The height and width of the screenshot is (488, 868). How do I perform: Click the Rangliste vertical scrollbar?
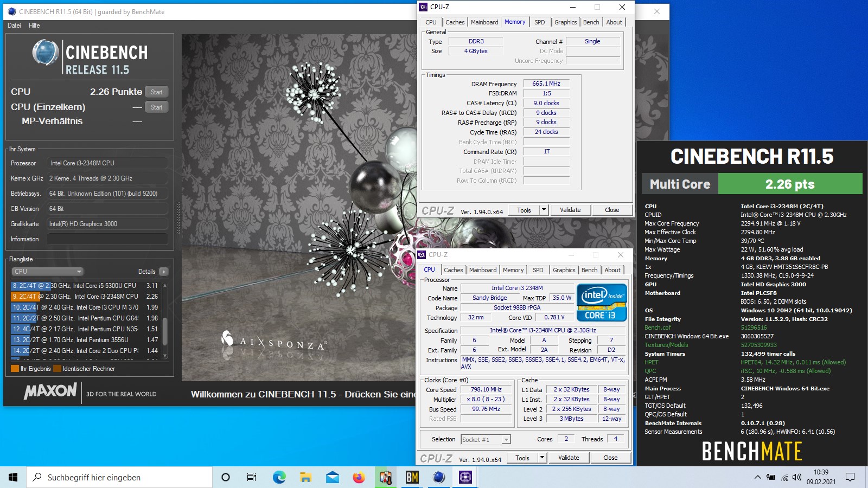pyautogui.click(x=165, y=320)
